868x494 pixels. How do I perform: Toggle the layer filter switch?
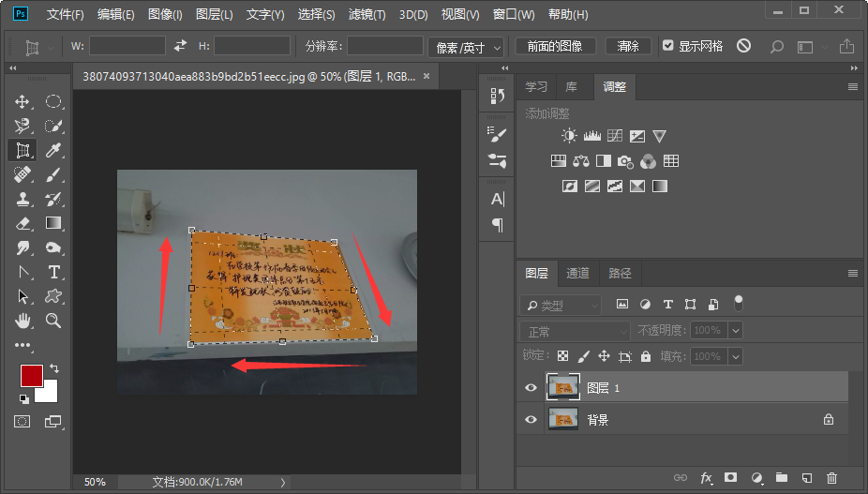coord(738,304)
